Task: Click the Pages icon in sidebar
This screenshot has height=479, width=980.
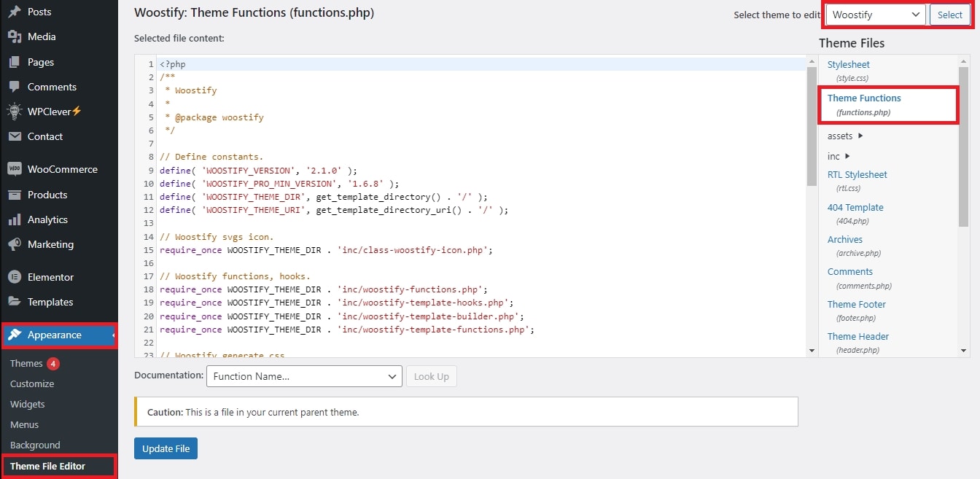Action: 14,62
